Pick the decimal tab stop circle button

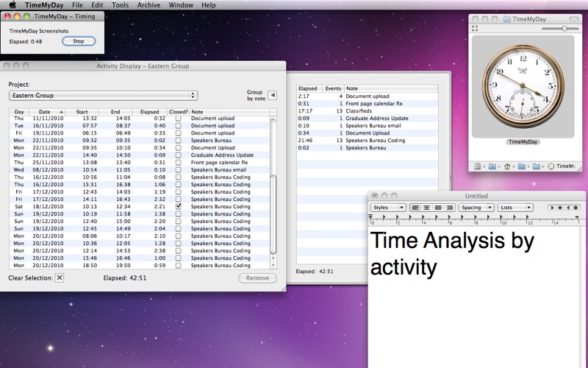point(576,208)
